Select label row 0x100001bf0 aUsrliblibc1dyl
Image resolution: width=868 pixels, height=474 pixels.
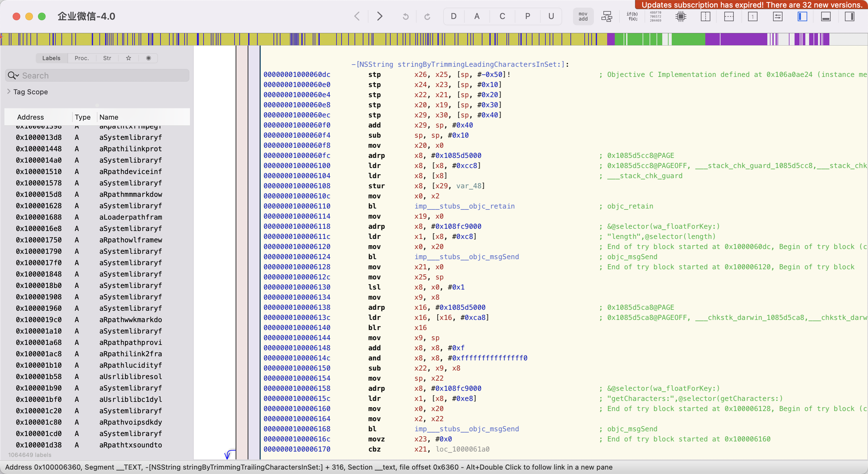(97, 399)
